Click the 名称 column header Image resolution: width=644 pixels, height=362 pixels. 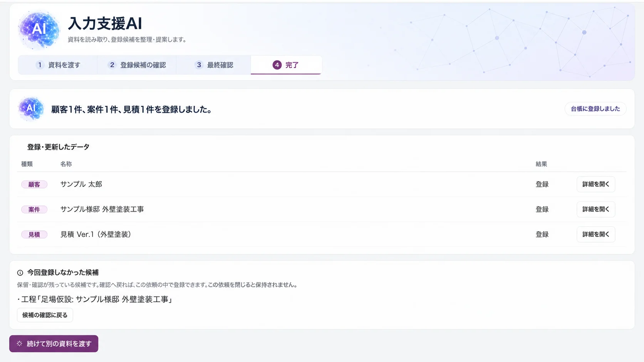pos(66,164)
